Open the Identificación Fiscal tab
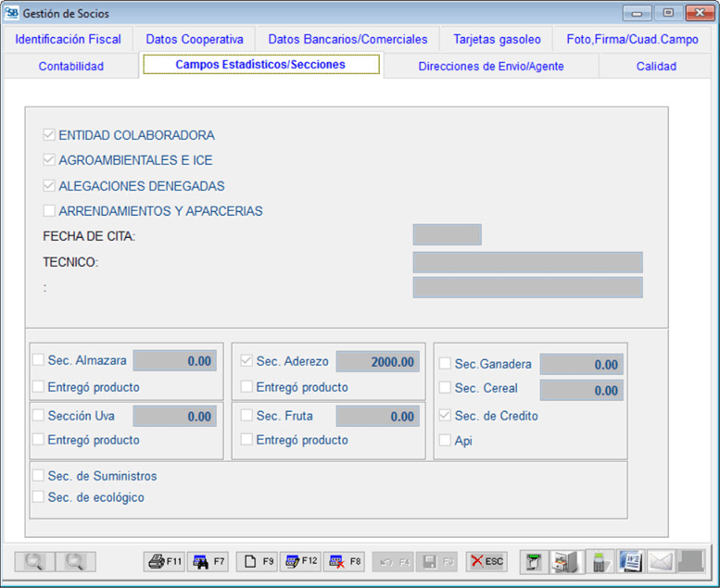Screen dimensions: 720x588 pyautogui.click(x=68, y=39)
